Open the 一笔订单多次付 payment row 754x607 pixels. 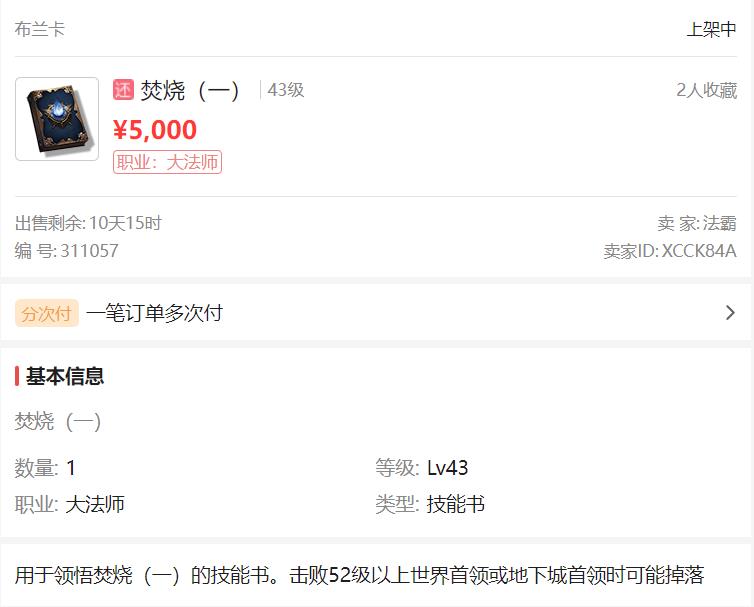click(376, 313)
